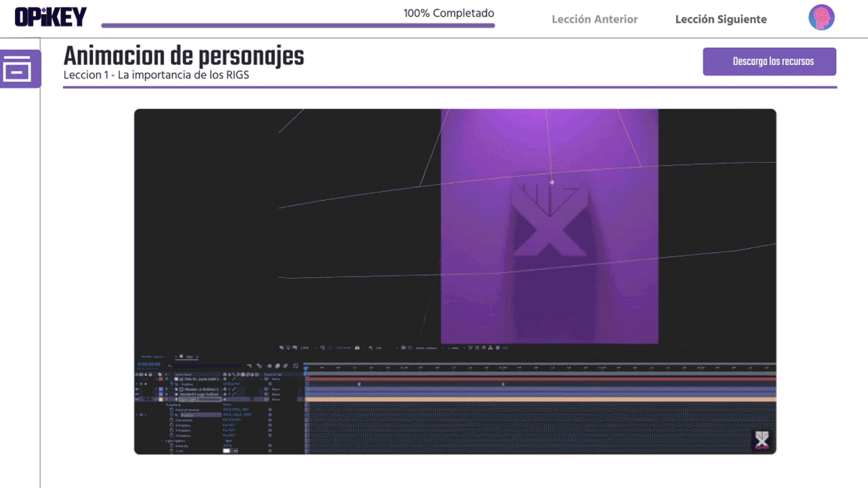Open the Graph Editor icon in timeline
The image size is (868, 488).
[296, 366]
